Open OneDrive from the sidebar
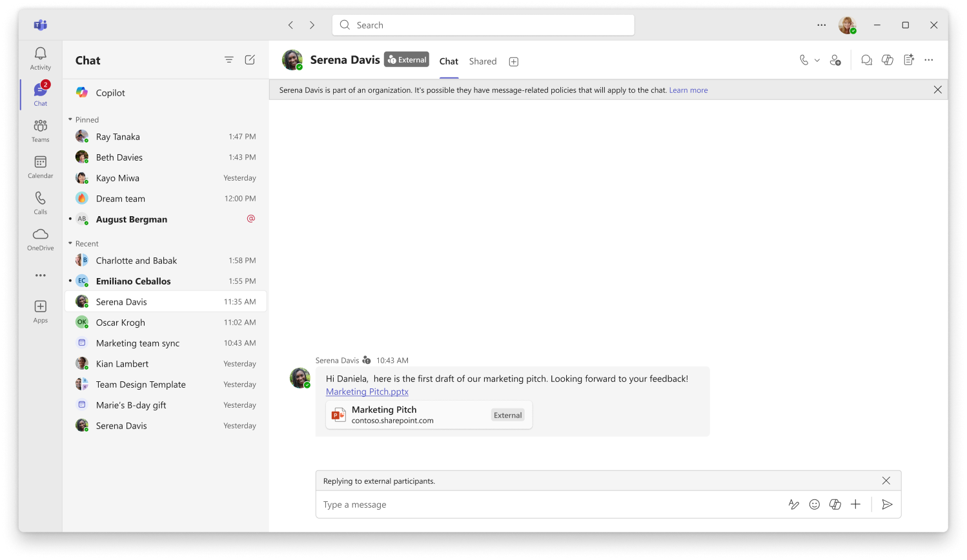This screenshot has height=560, width=967. tap(39, 239)
